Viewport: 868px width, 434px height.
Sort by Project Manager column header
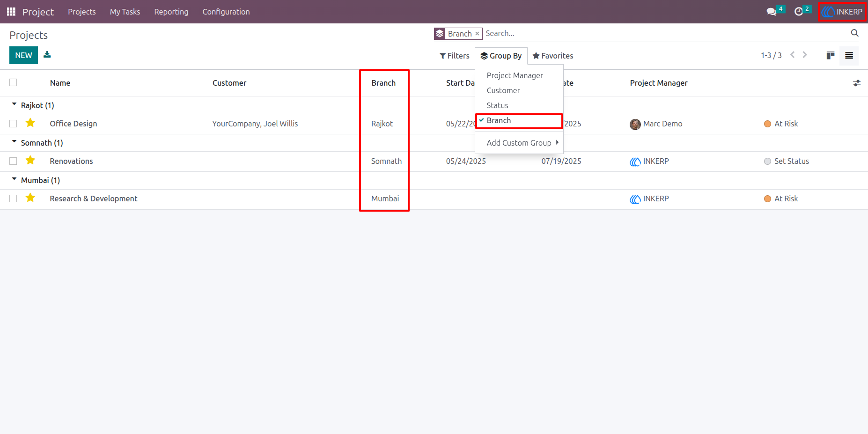pyautogui.click(x=659, y=83)
